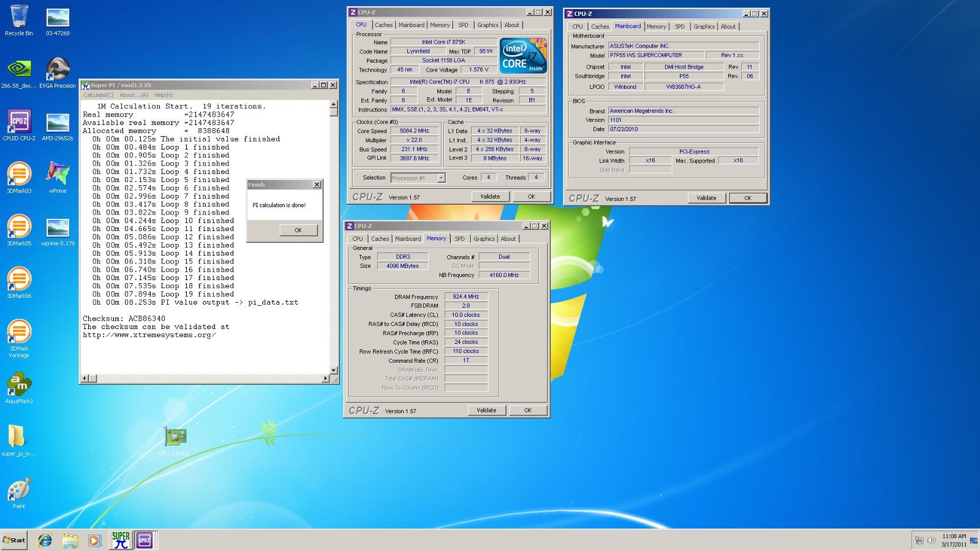Open Internet Explorer from the taskbar
The image size is (980, 551).
point(45,540)
